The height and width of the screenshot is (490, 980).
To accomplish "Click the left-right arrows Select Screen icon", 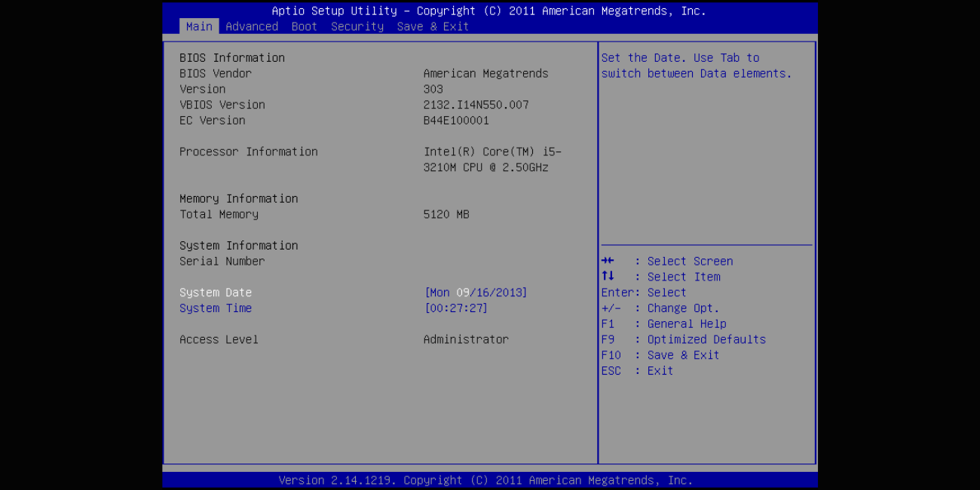I will point(608,261).
